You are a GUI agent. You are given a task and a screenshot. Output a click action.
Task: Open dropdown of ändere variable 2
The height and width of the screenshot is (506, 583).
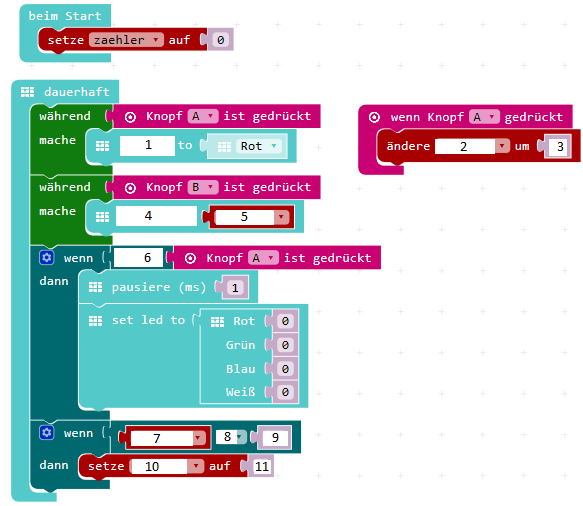502,146
